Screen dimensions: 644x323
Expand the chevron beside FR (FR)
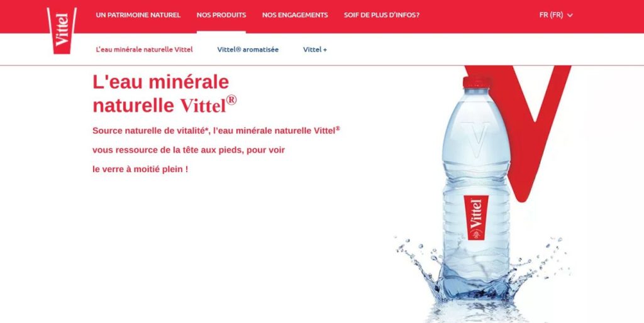click(570, 16)
